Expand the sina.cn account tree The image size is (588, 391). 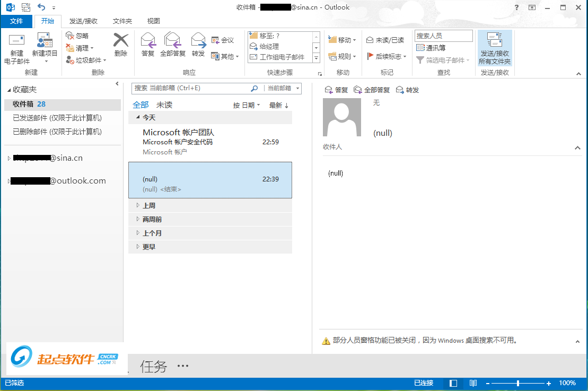[9, 158]
